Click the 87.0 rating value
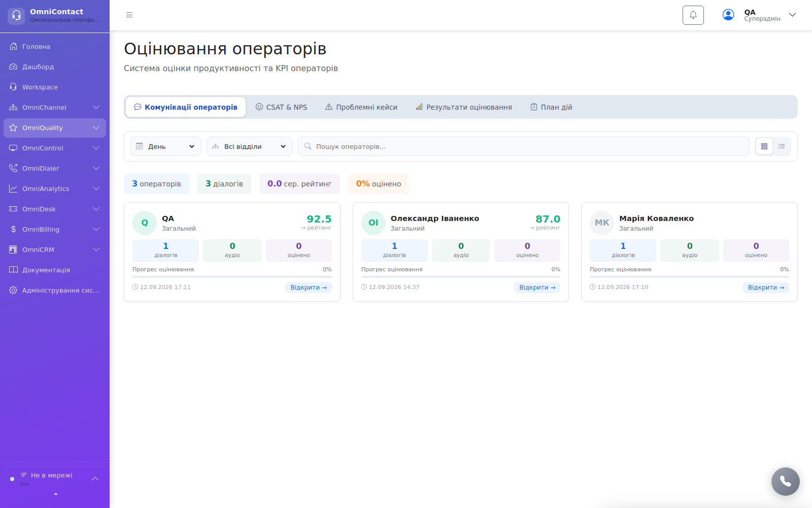812x508 pixels. 548,219
